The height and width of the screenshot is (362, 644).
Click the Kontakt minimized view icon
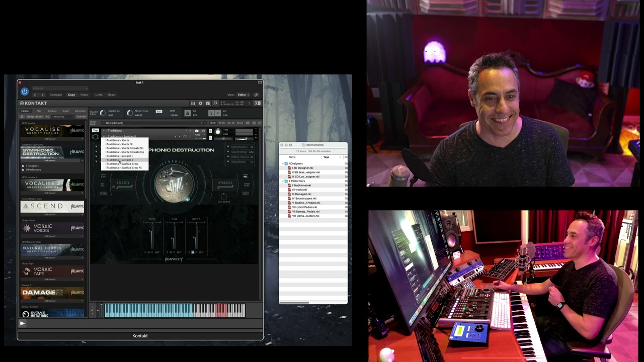(215, 103)
